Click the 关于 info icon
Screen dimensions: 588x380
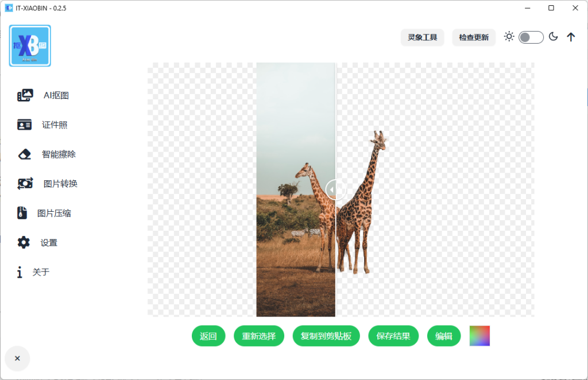[x=20, y=272]
